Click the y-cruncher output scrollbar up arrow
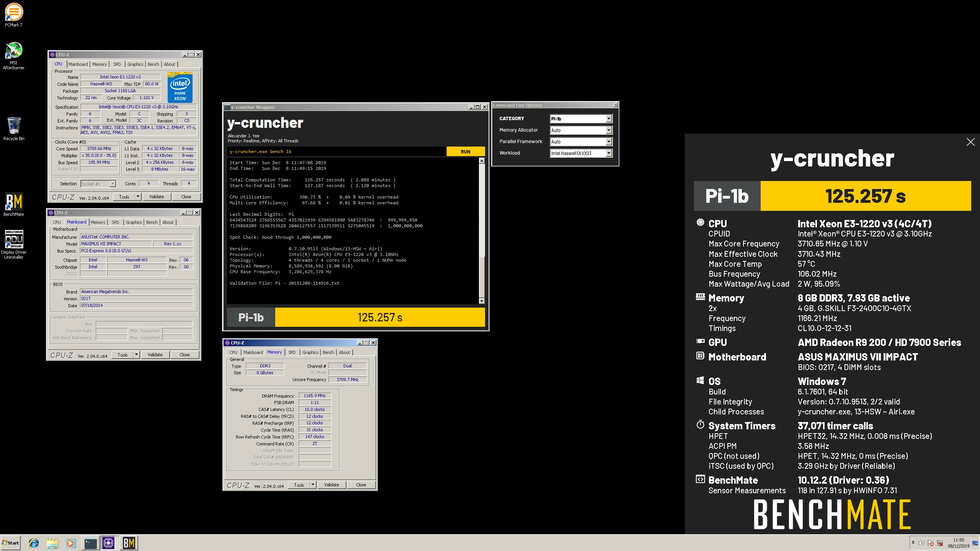The image size is (980, 551). pyautogui.click(x=482, y=161)
